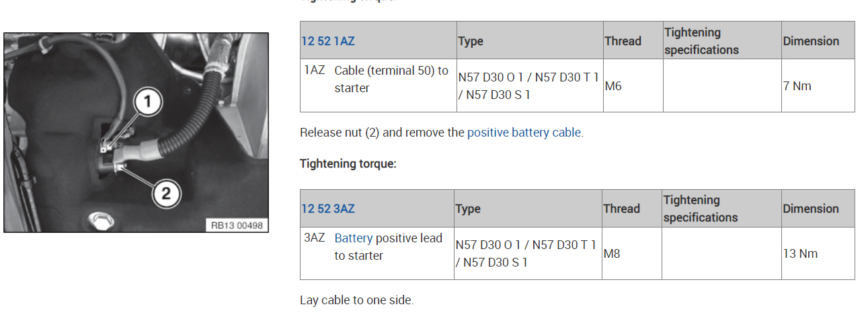Open the 12 52 3AZ torque link

pos(327,209)
